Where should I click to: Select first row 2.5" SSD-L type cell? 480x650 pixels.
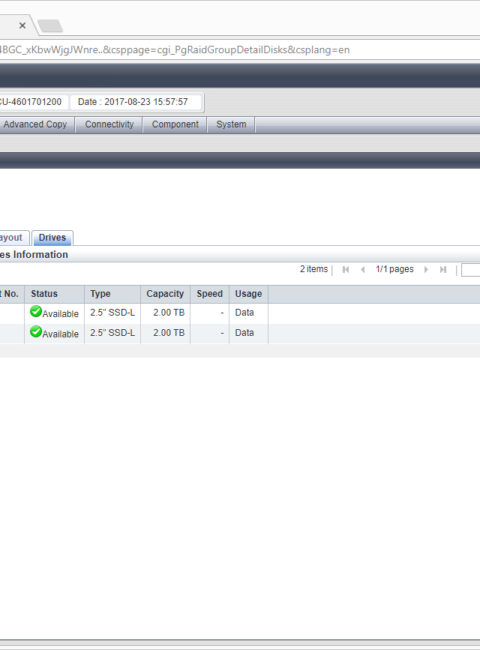tap(112, 313)
